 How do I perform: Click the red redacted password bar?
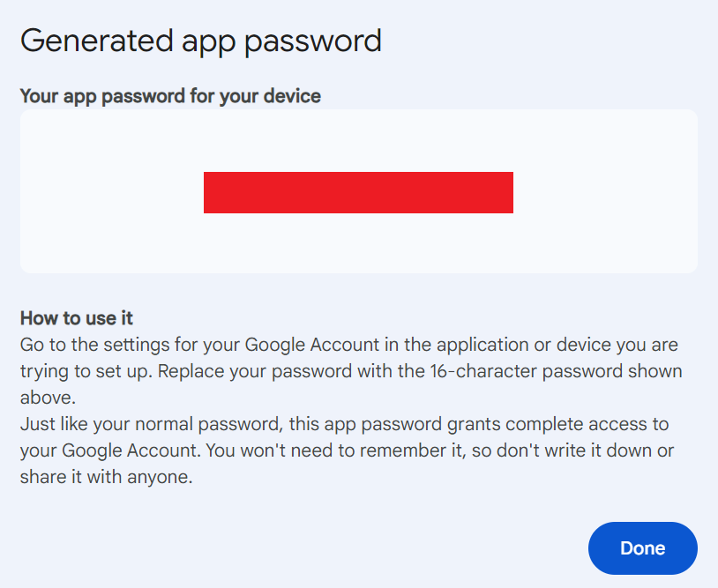click(358, 192)
